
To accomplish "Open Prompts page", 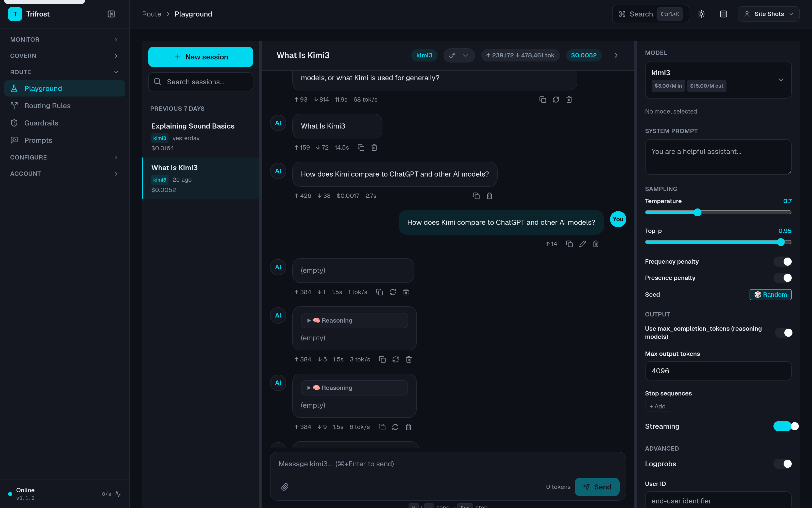I will coord(64,140).
